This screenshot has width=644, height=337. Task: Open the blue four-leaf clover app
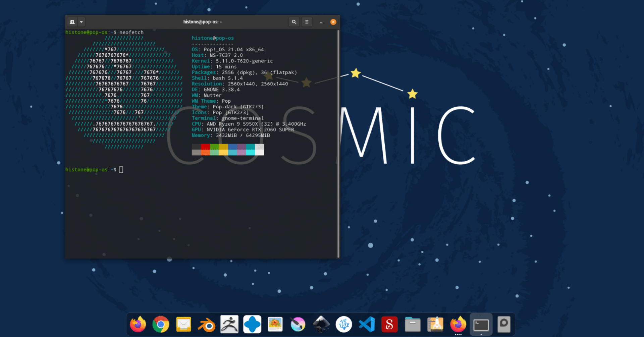coord(252,324)
